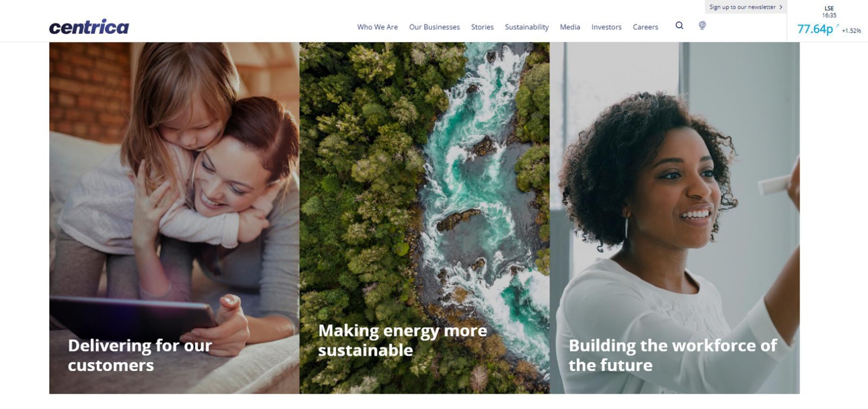Go to the Stories section
The width and height of the screenshot is (868, 409).
(x=482, y=27)
